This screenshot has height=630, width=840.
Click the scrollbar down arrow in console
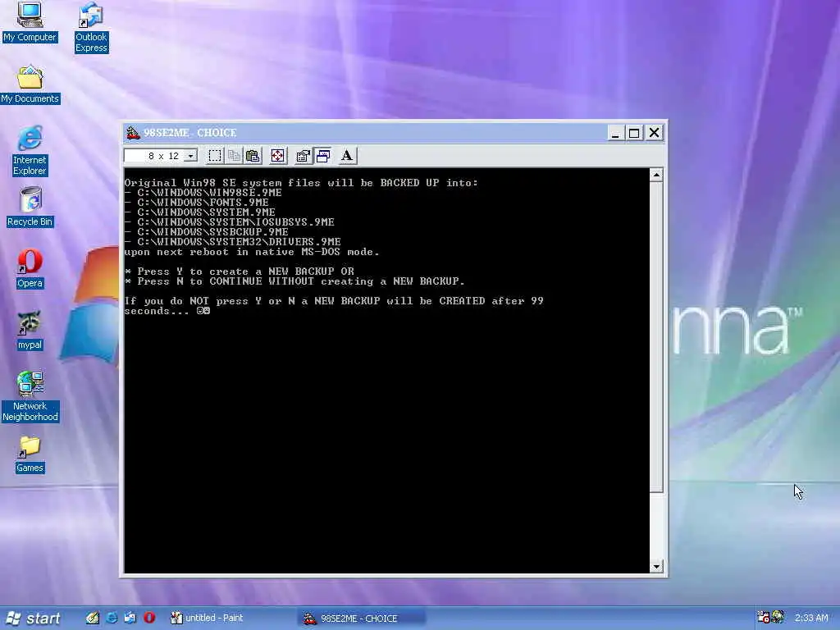tap(656, 566)
